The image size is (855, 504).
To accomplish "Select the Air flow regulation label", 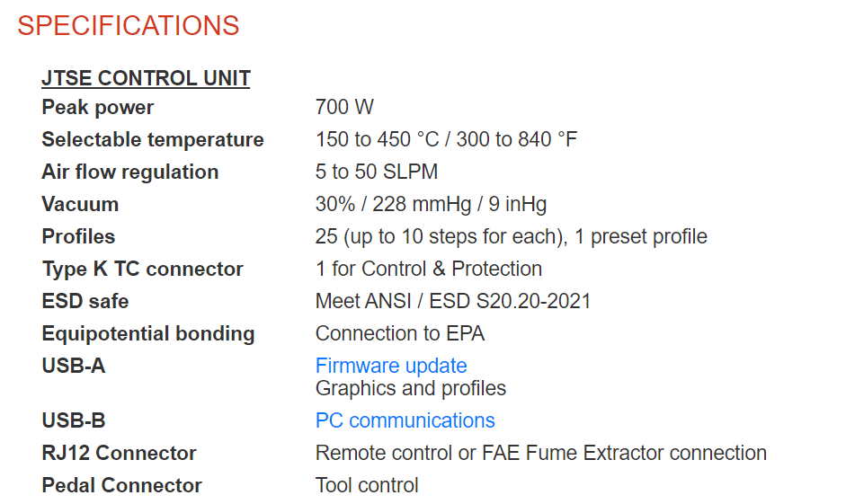I will [x=130, y=172].
